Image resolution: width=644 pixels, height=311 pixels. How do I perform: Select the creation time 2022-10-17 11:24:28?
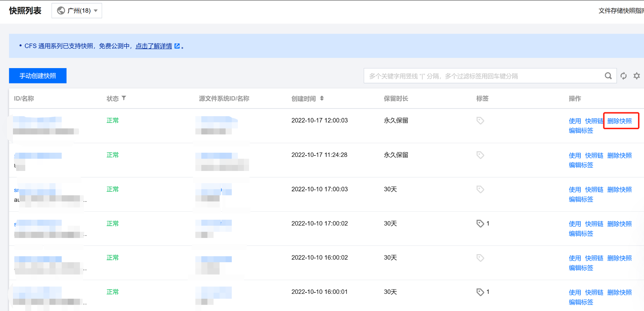(x=319, y=155)
